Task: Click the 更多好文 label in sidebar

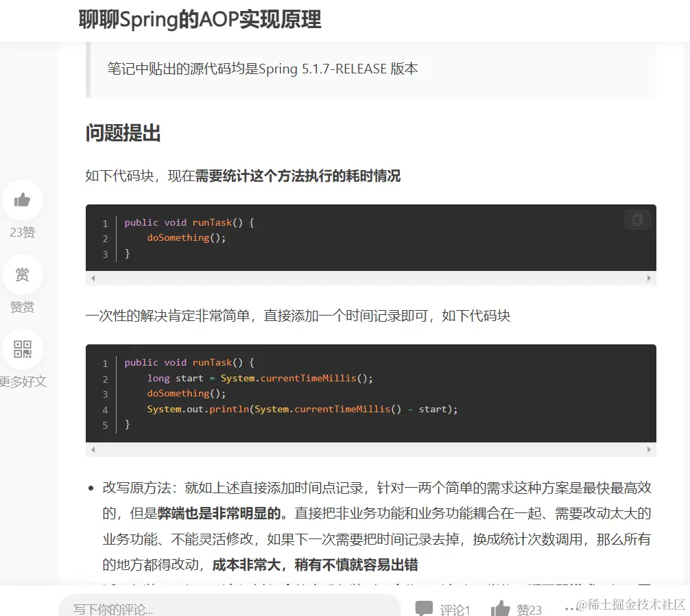Action: 23,381
